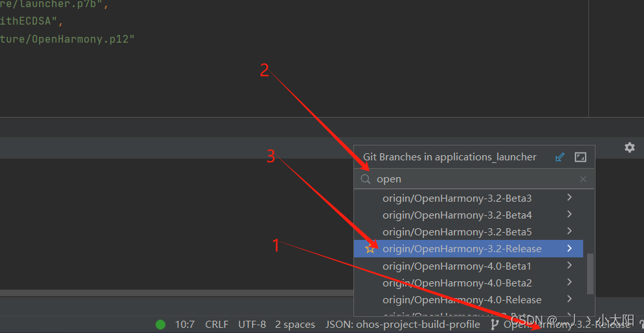Click JSON: ohos-project-build-profile schema widget

403,325
